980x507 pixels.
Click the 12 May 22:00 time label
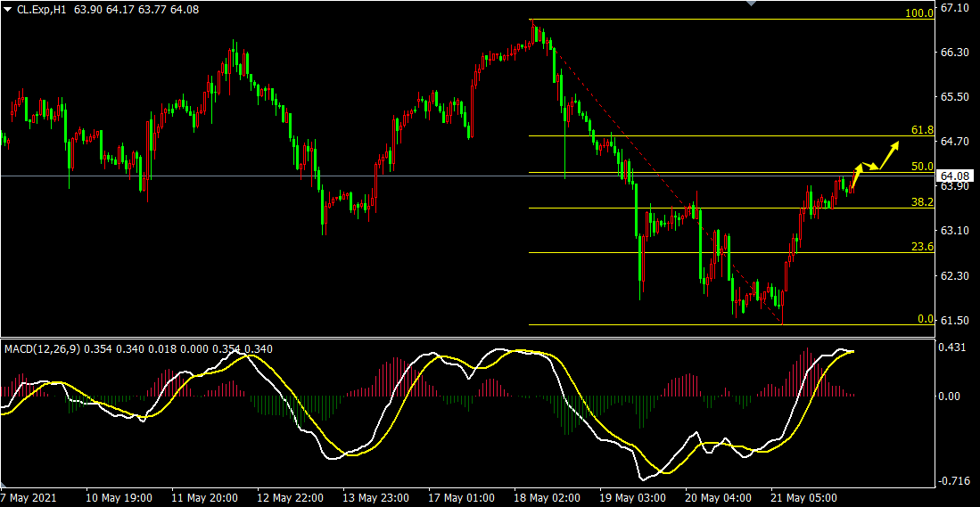290,497
